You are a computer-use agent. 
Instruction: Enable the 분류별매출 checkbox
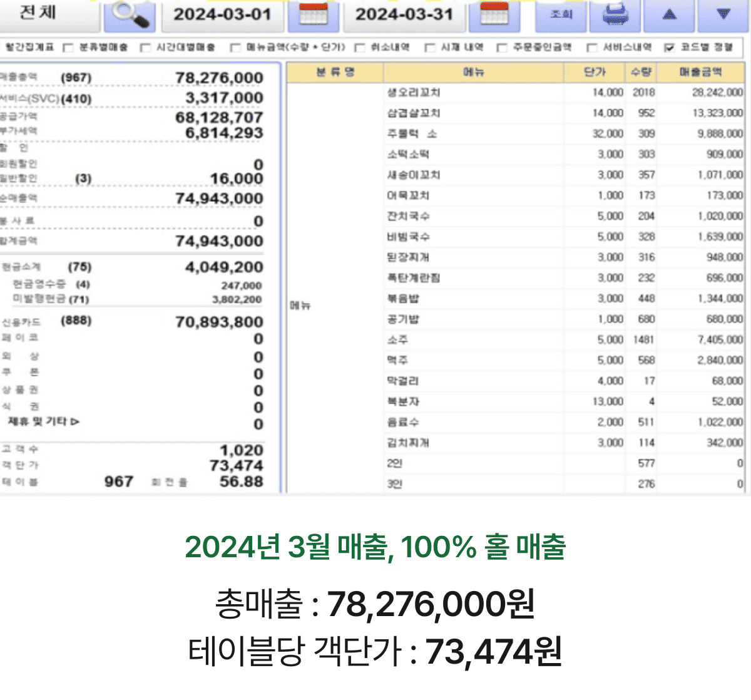point(69,48)
